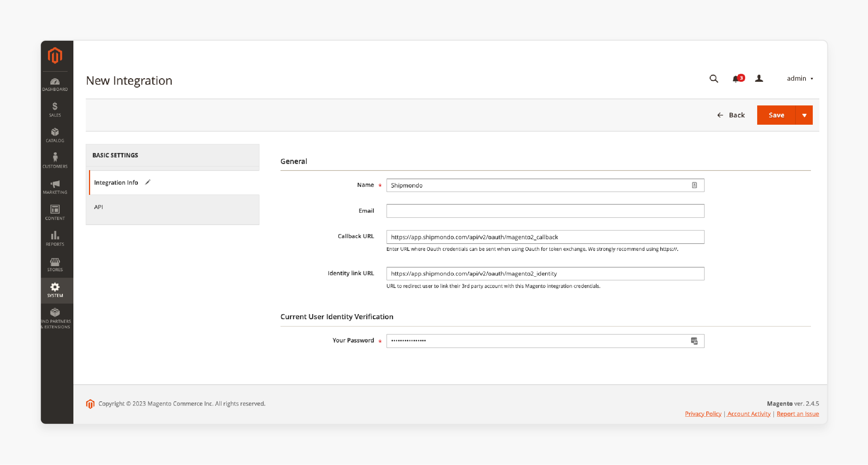Click the copyright notice text
This screenshot has width=868, height=465.
(x=182, y=404)
